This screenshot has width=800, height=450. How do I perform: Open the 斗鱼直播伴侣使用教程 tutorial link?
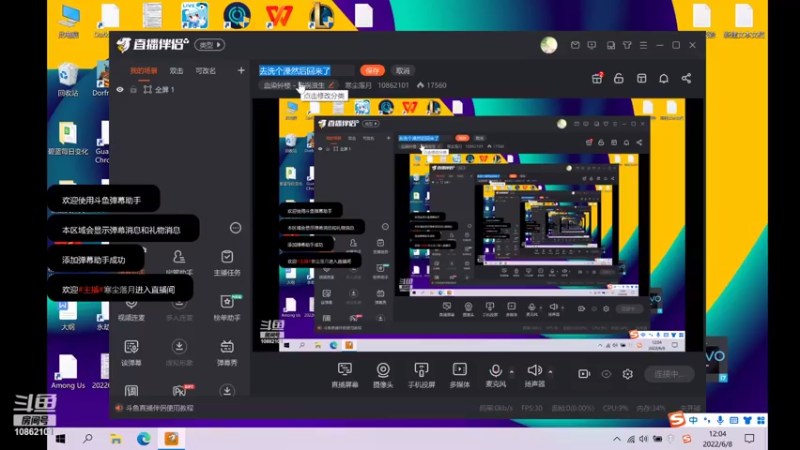pyautogui.click(x=159, y=408)
